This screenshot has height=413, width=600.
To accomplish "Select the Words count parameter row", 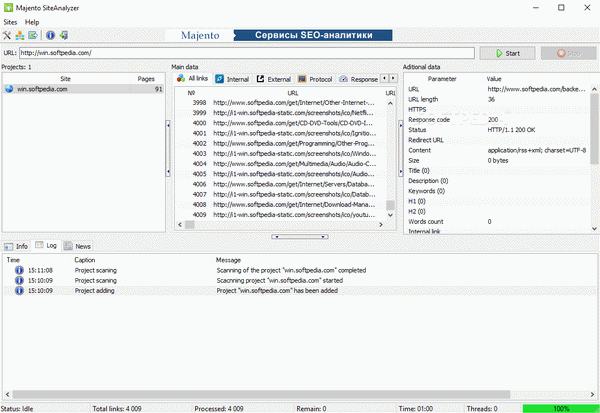I will (497, 221).
